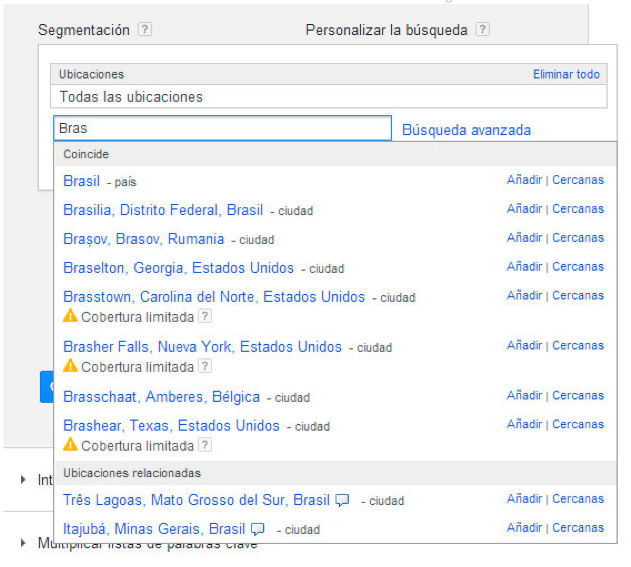Choose Brasilia, Distrito Federal, Brasil suggestion
The image size is (631, 567).
pos(163,210)
